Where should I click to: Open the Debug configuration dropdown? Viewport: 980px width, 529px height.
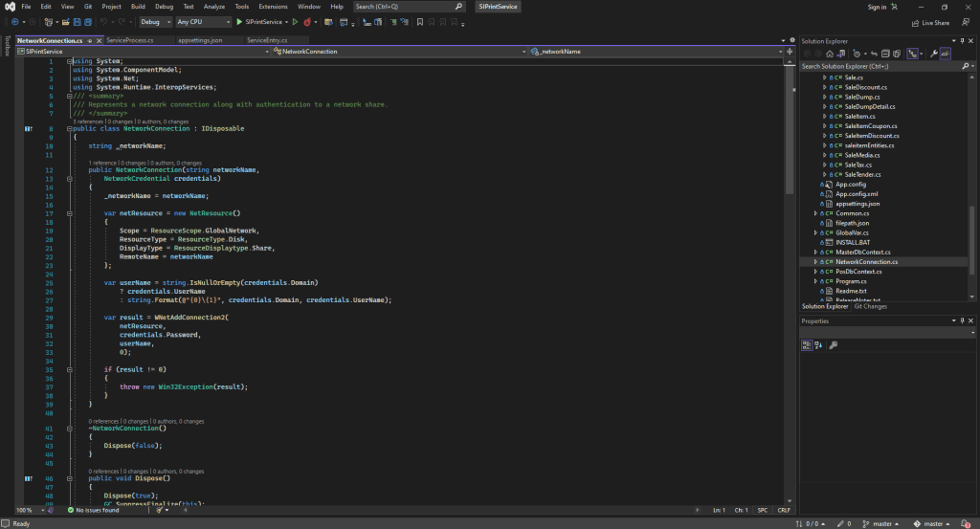pyautogui.click(x=155, y=21)
